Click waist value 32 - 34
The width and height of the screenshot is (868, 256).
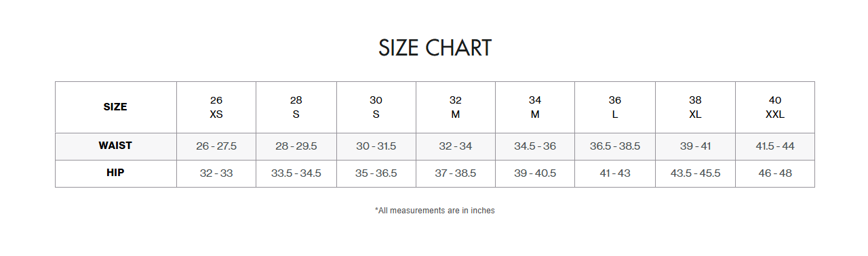click(456, 146)
